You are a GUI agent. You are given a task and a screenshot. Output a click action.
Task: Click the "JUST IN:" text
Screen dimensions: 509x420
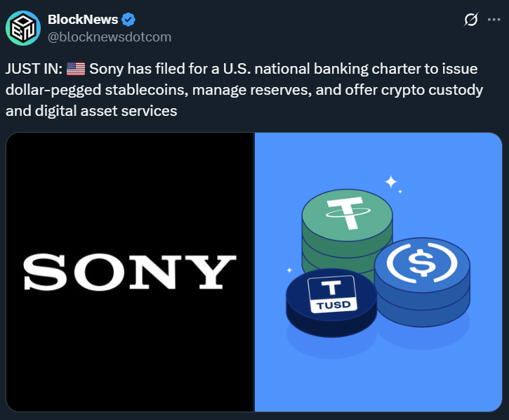coord(34,70)
